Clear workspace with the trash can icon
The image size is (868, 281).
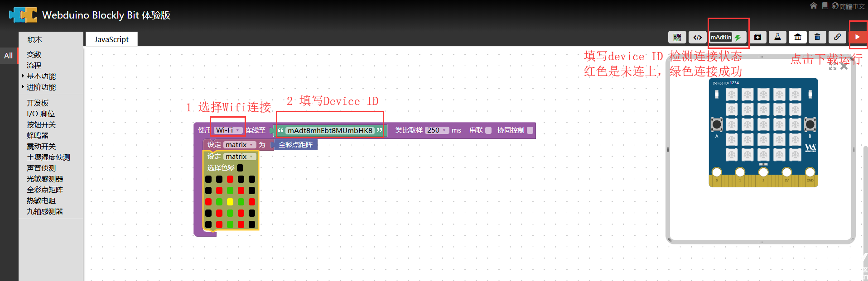pos(817,37)
